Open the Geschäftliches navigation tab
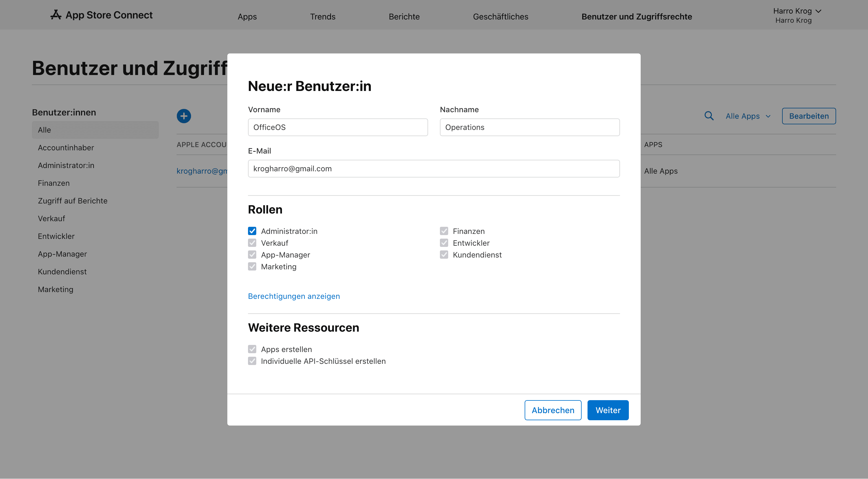This screenshot has width=868, height=479. [500, 17]
